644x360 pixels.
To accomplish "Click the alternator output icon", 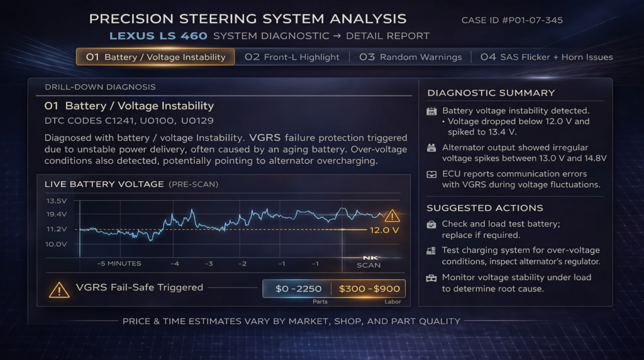I will [x=432, y=149].
